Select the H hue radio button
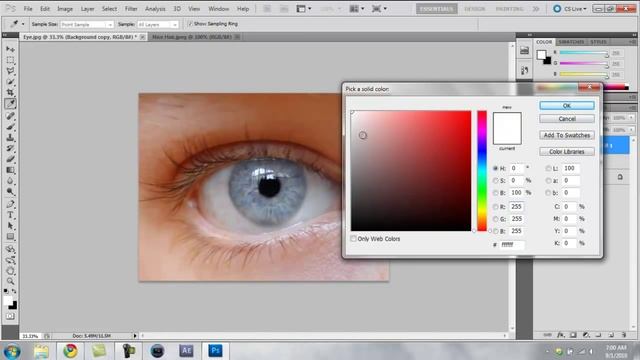The width and height of the screenshot is (640, 360). [x=496, y=168]
